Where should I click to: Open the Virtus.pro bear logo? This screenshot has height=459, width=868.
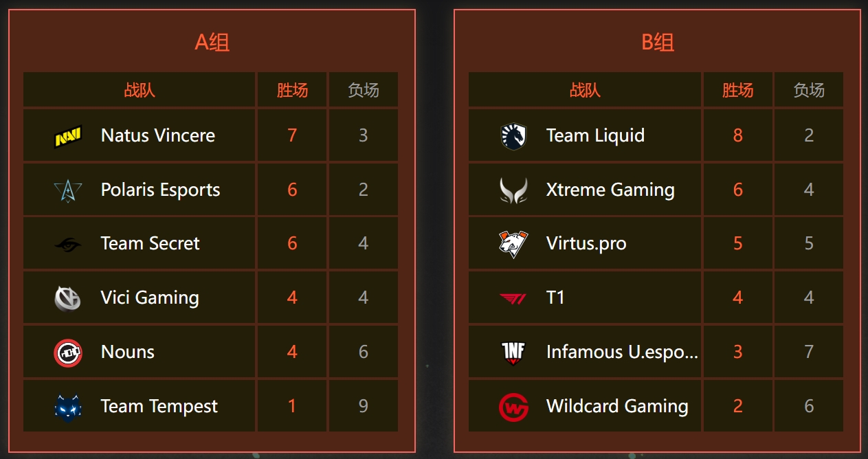[x=513, y=244]
